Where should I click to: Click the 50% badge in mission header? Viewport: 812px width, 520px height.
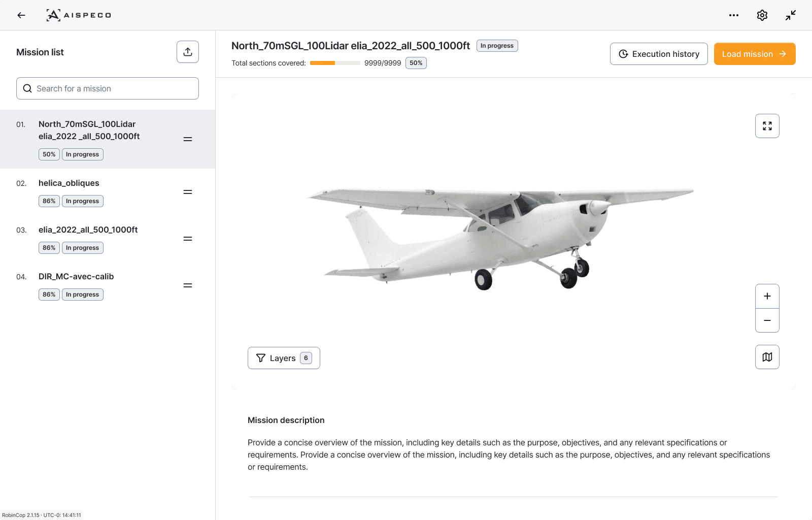click(x=416, y=63)
